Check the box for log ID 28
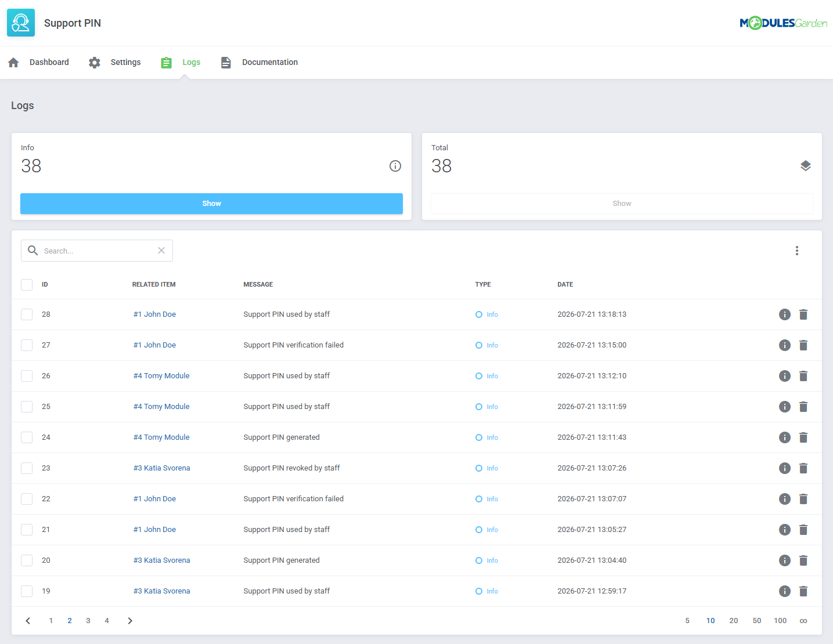This screenshot has width=833, height=644. (x=27, y=314)
